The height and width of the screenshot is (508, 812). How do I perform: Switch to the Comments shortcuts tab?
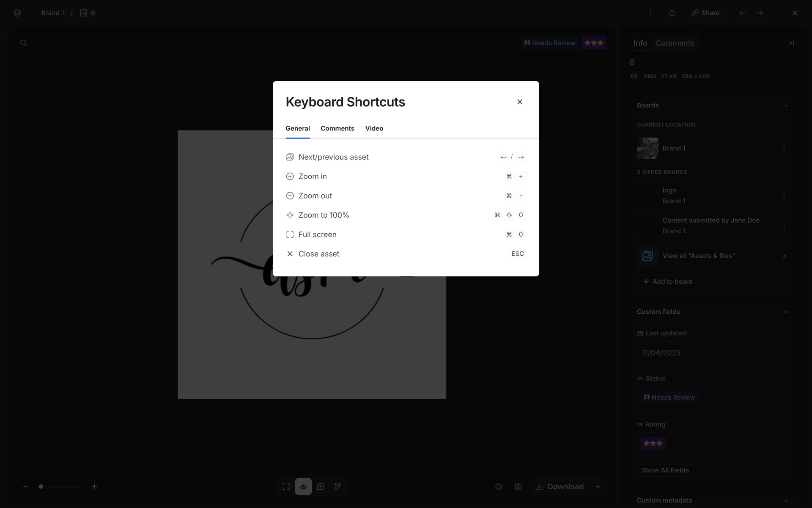click(x=337, y=128)
